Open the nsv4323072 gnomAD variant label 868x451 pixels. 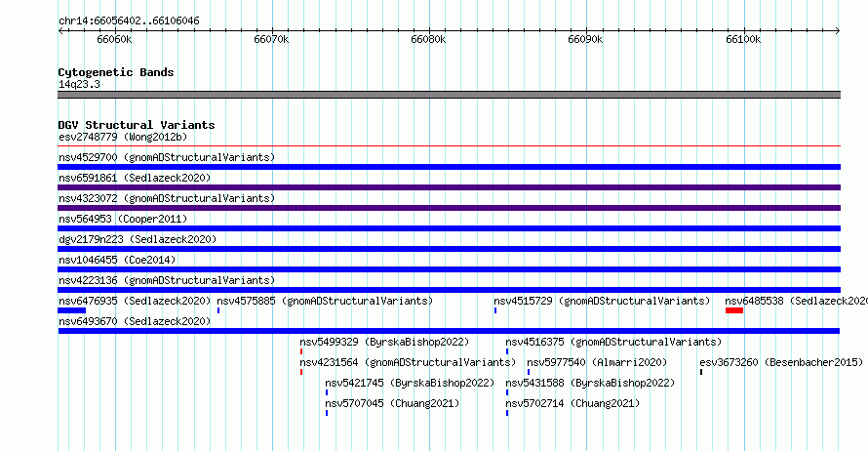(x=167, y=198)
